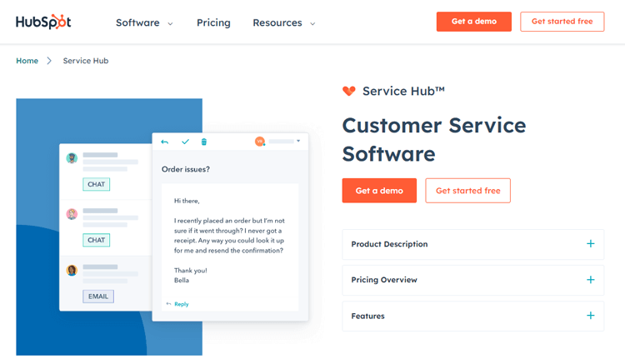
Task: Click Get a demo in top navigation
Action: (474, 22)
